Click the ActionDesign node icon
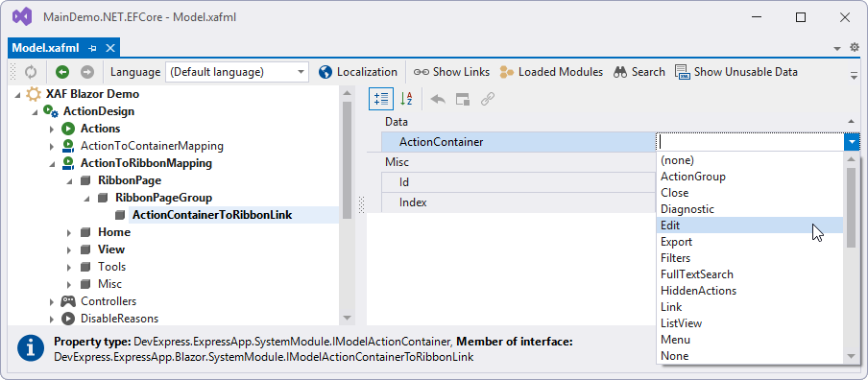 pyautogui.click(x=51, y=111)
